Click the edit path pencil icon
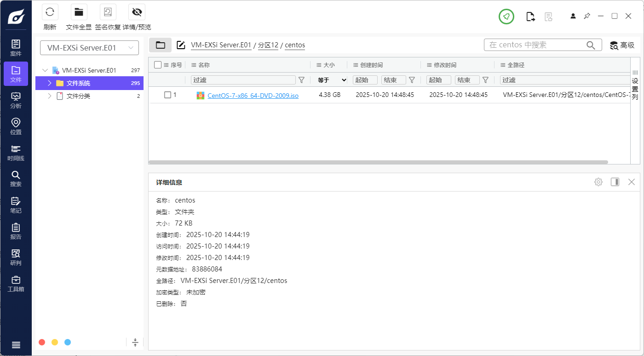 tap(181, 45)
